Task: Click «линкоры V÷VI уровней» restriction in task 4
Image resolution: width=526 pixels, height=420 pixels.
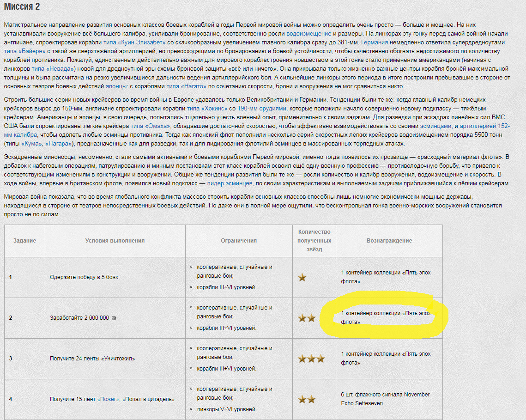Action: tap(226, 409)
